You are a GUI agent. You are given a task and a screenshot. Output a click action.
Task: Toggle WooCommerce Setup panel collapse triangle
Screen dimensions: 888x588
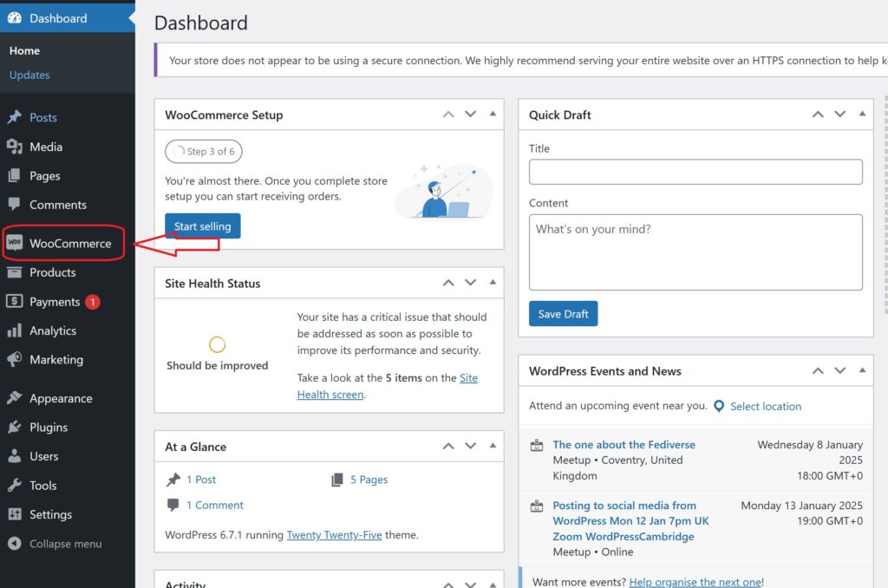coord(493,114)
